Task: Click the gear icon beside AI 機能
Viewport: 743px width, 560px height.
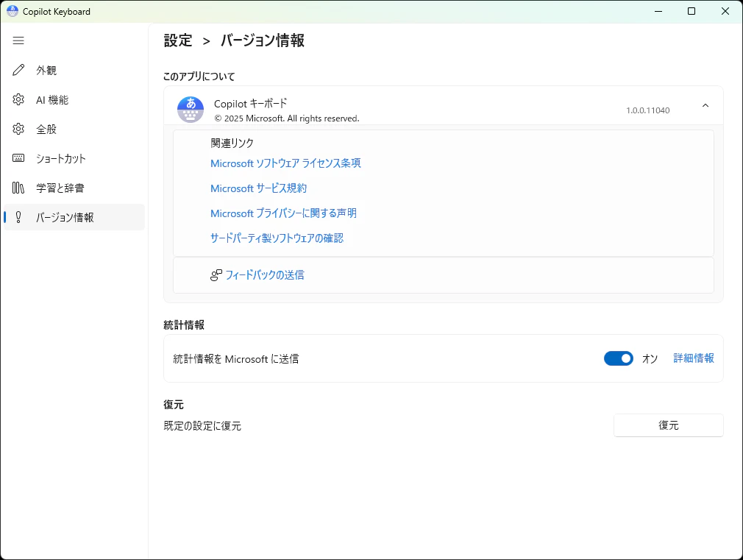Action: point(18,99)
